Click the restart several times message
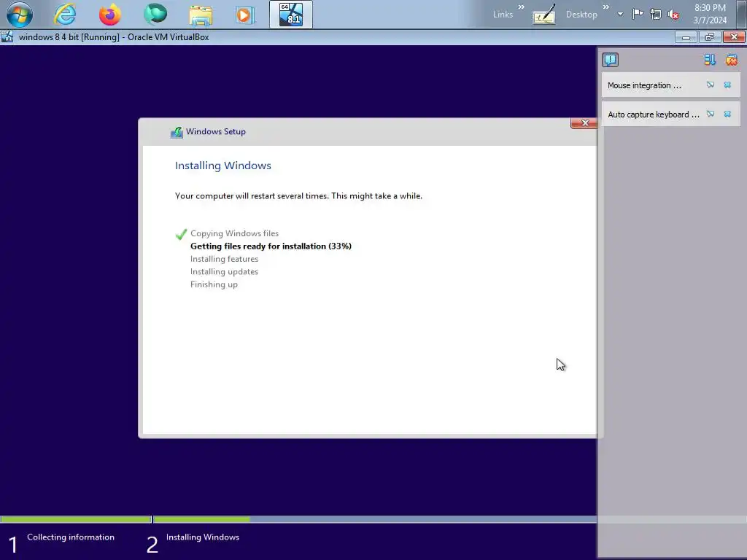747x560 pixels. tap(298, 195)
